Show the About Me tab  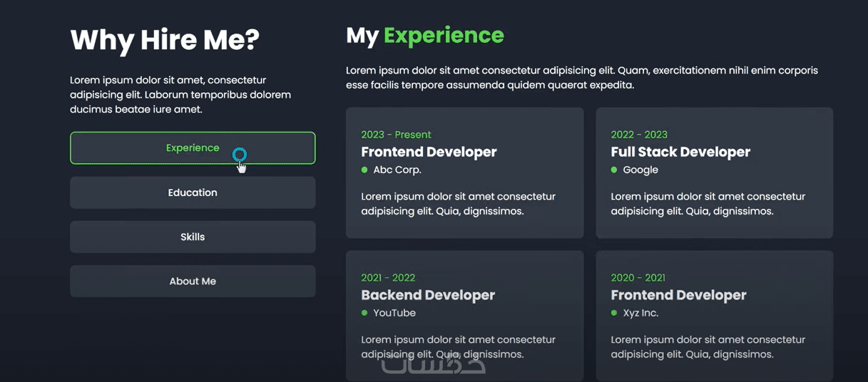tap(193, 282)
